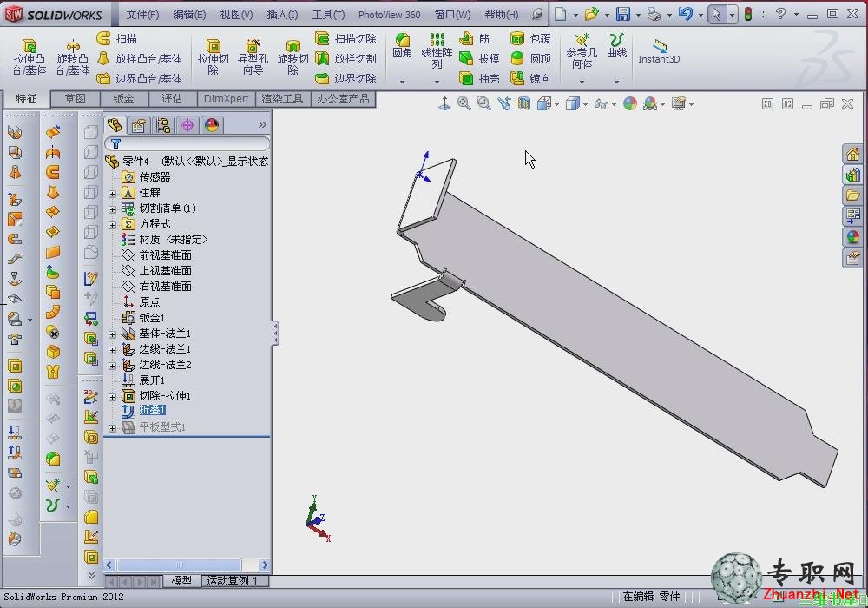Select the Miter Flange sheet metal tool
The width and height of the screenshot is (868, 608).
coord(15,219)
